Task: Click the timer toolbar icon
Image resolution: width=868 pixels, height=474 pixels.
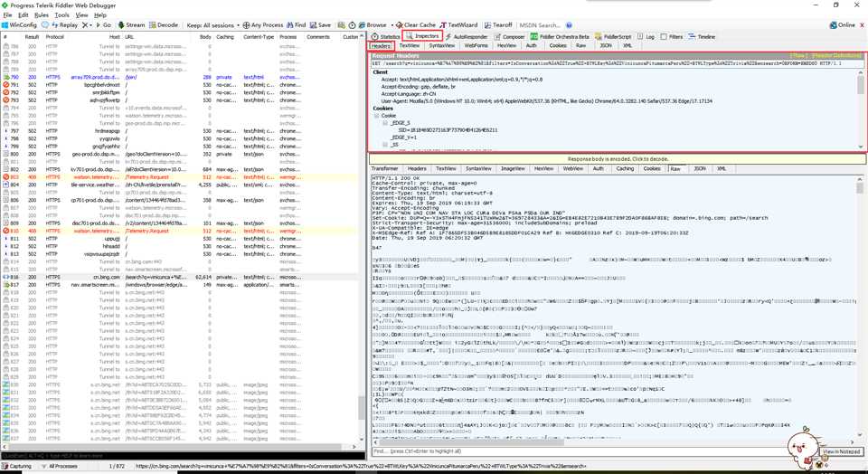Action: (x=352, y=25)
